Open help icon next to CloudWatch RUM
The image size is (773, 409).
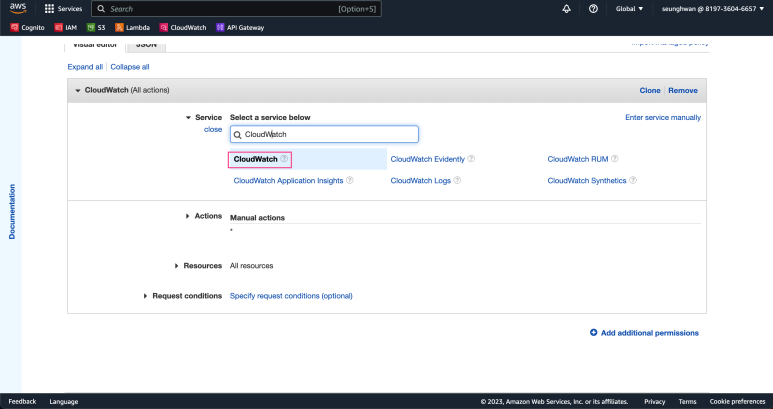click(x=615, y=159)
